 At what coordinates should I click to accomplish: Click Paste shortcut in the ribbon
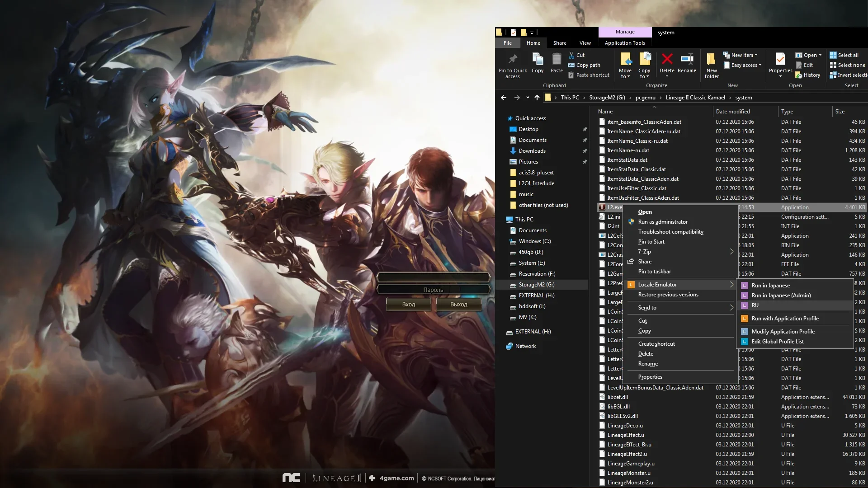click(589, 75)
